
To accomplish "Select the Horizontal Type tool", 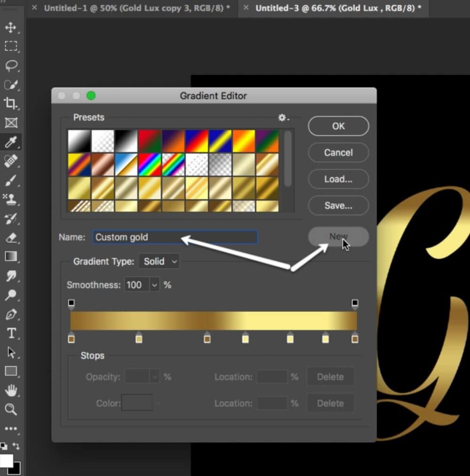I will pos(11,333).
